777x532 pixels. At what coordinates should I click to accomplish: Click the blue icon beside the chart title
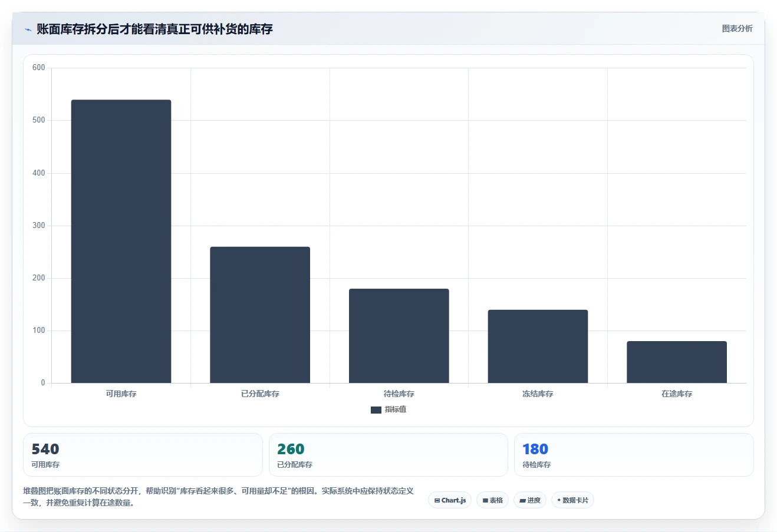pos(28,29)
